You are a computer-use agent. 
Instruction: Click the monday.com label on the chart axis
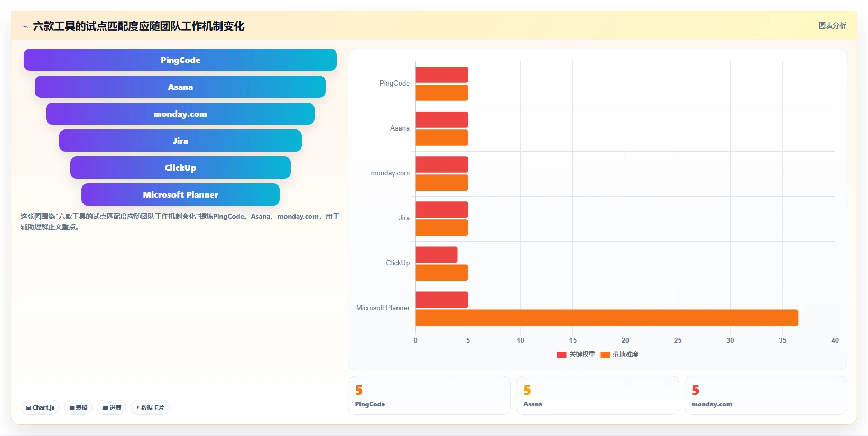(390, 173)
